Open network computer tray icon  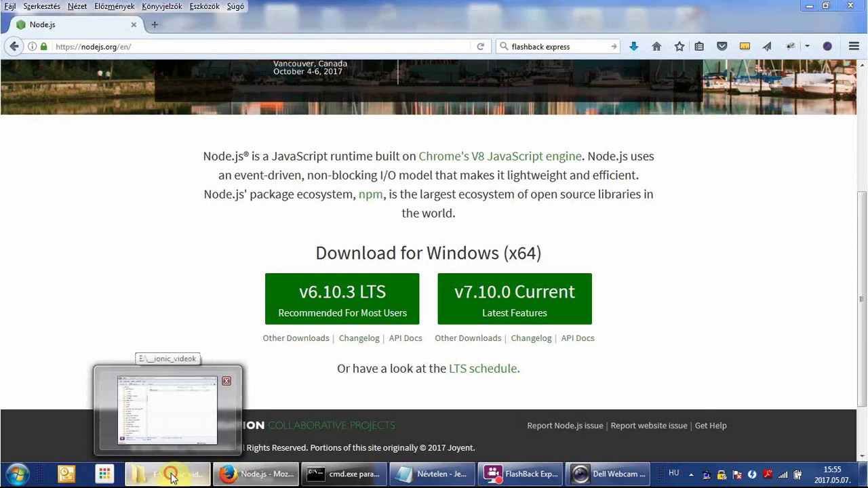[x=707, y=474]
